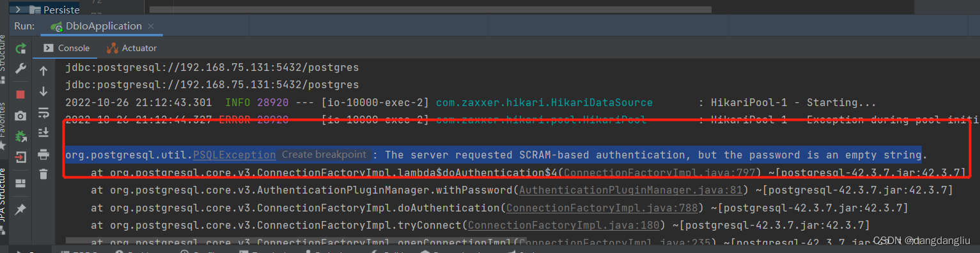Click the exit icon with red arrow

pyautogui.click(x=20, y=157)
